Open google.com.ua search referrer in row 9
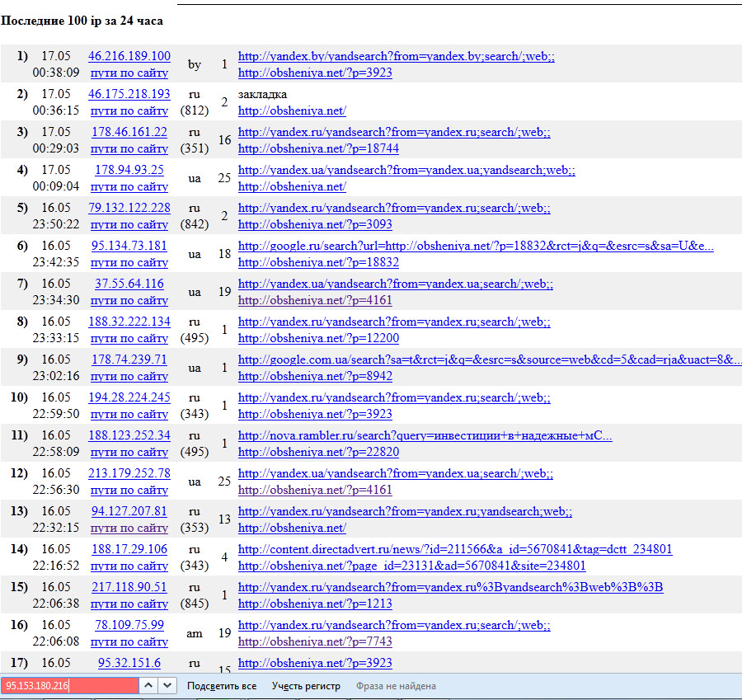Viewport: 742px width, 700px height. 490,359
